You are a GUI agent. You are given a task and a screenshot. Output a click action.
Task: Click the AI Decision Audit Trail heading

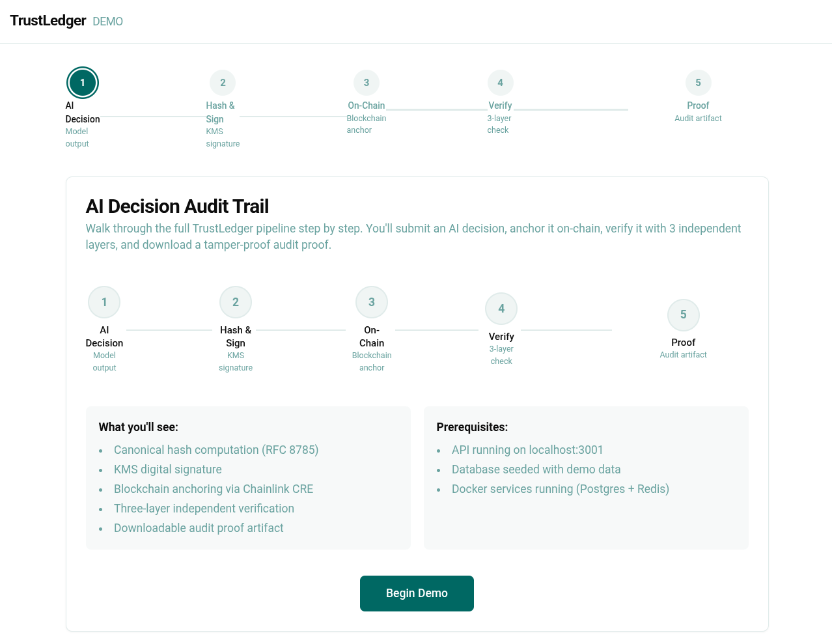[177, 206]
